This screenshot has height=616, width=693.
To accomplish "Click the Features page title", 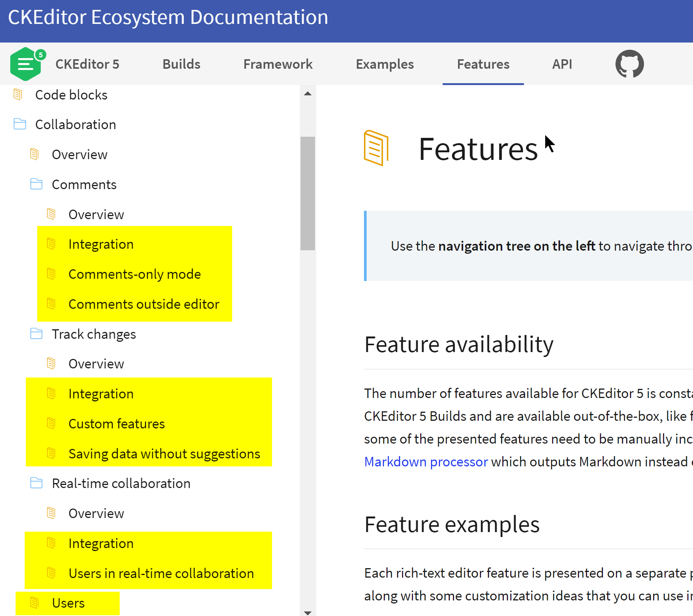I will pyautogui.click(x=478, y=149).
